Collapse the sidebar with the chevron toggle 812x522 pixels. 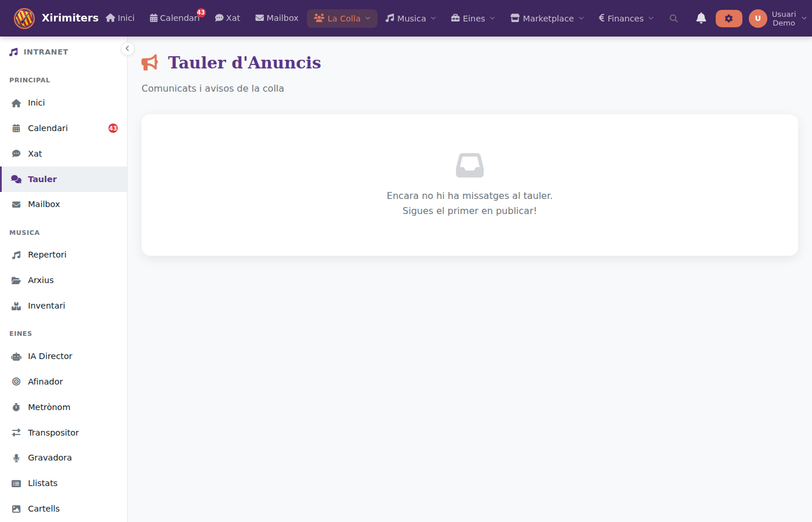point(127,49)
